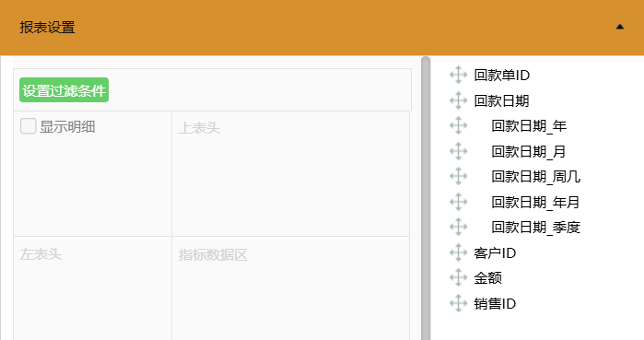
Task: Click the vertical scrollbar of the settings pane
Action: pyautogui.click(x=426, y=198)
